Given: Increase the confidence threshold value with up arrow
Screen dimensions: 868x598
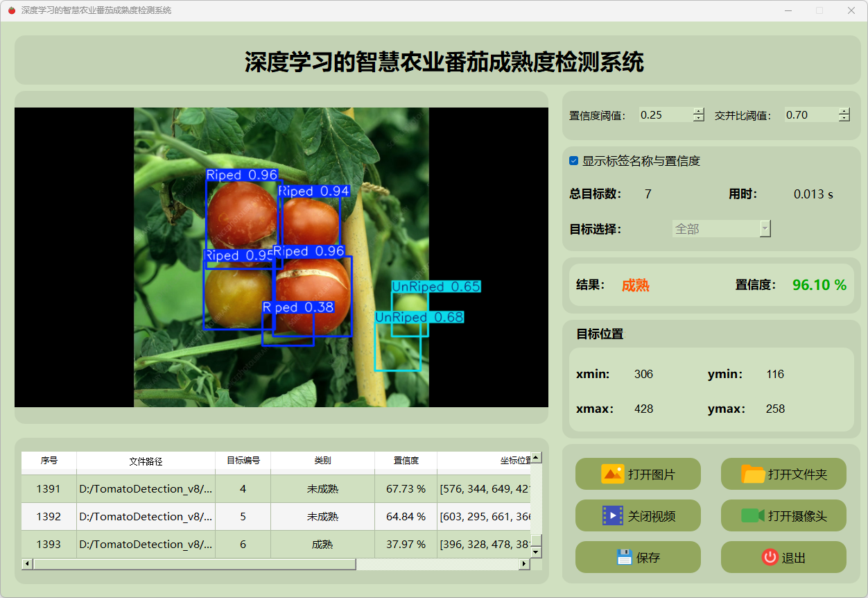Looking at the screenshot, I should (x=698, y=111).
